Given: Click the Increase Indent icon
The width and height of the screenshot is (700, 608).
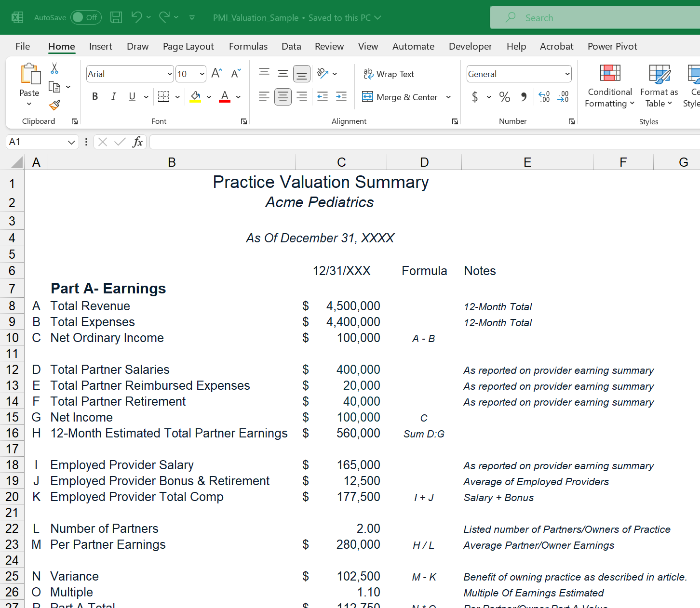Looking at the screenshot, I should [341, 97].
